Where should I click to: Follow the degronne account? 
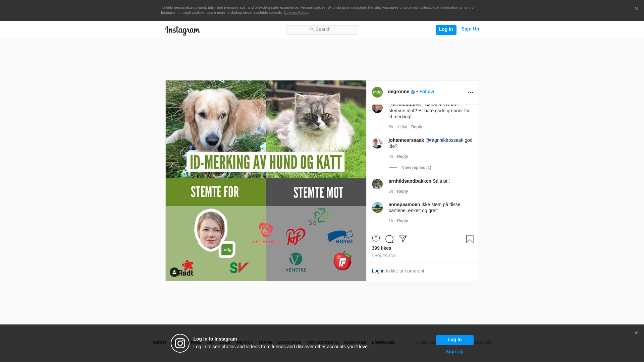[x=426, y=92]
